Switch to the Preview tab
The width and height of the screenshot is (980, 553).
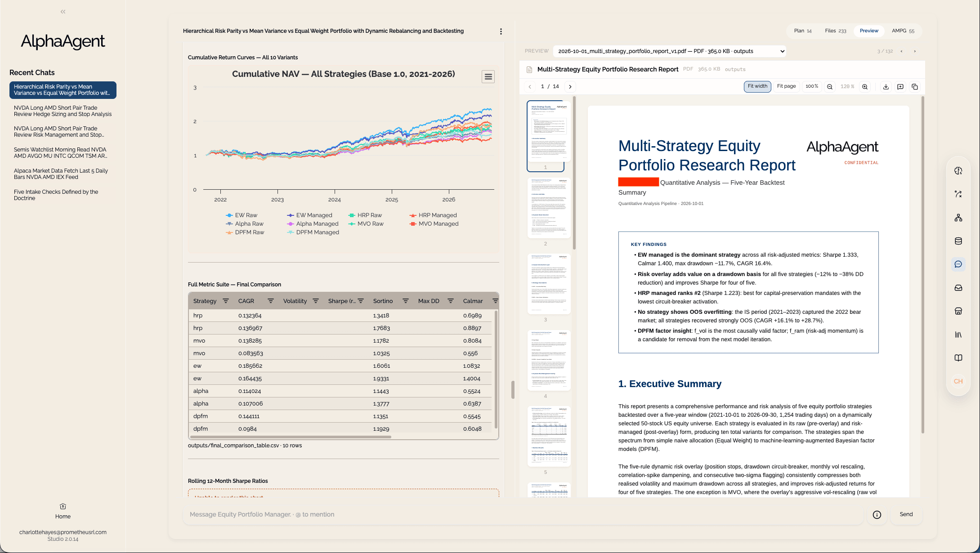[x=869, y=31]
